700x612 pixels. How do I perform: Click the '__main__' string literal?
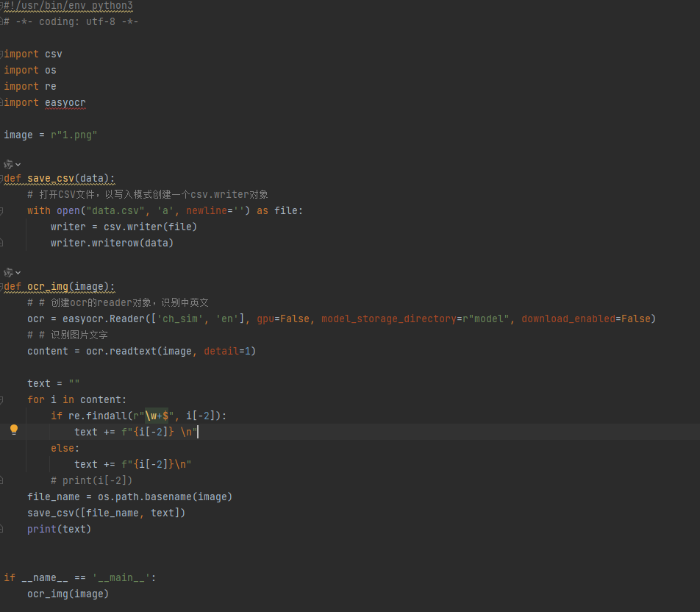121,577
